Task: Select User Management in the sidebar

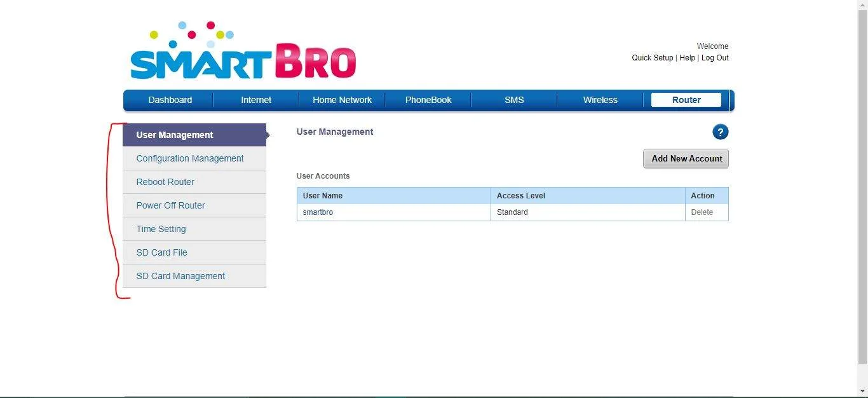Action: coord(194,135)
